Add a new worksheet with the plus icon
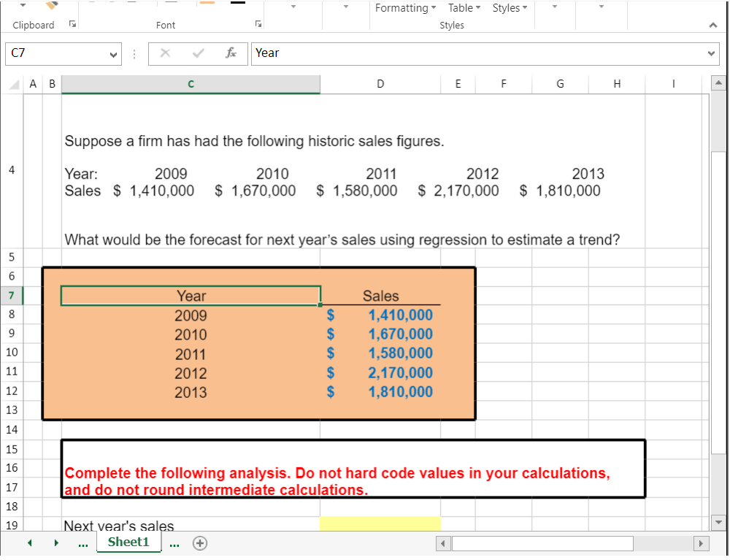 (199, 542)
